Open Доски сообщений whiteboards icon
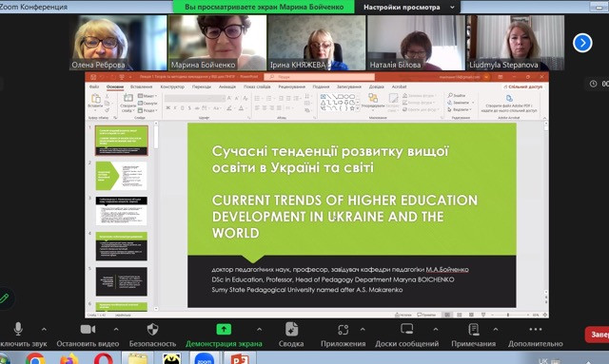The image size is (609, 364). click(406, 329)
